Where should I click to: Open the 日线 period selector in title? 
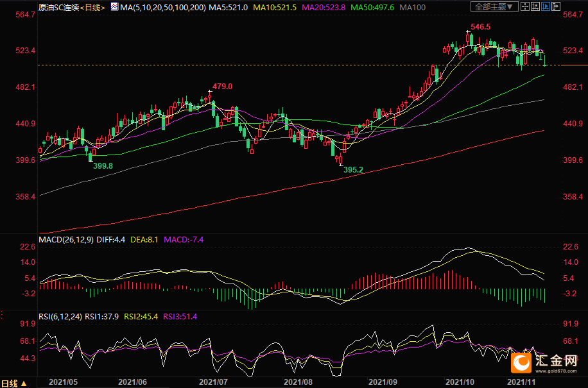tap(92, 7)
